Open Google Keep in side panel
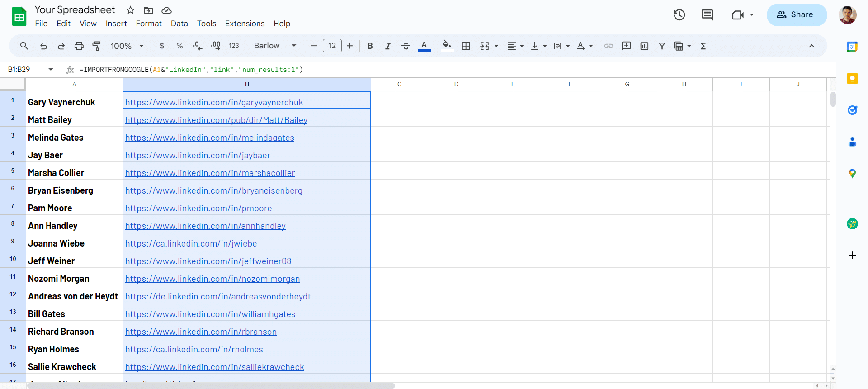Viewport: 868px width, 389px height. click(852, 79)
